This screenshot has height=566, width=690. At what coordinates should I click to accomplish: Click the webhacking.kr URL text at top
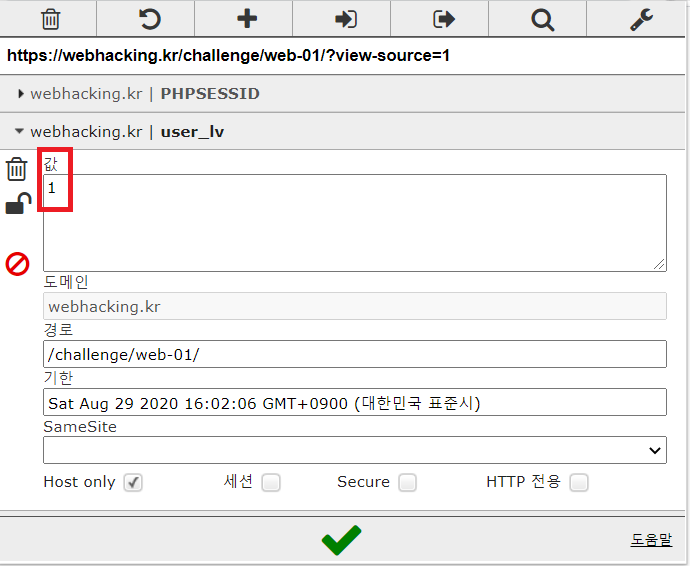228,55
